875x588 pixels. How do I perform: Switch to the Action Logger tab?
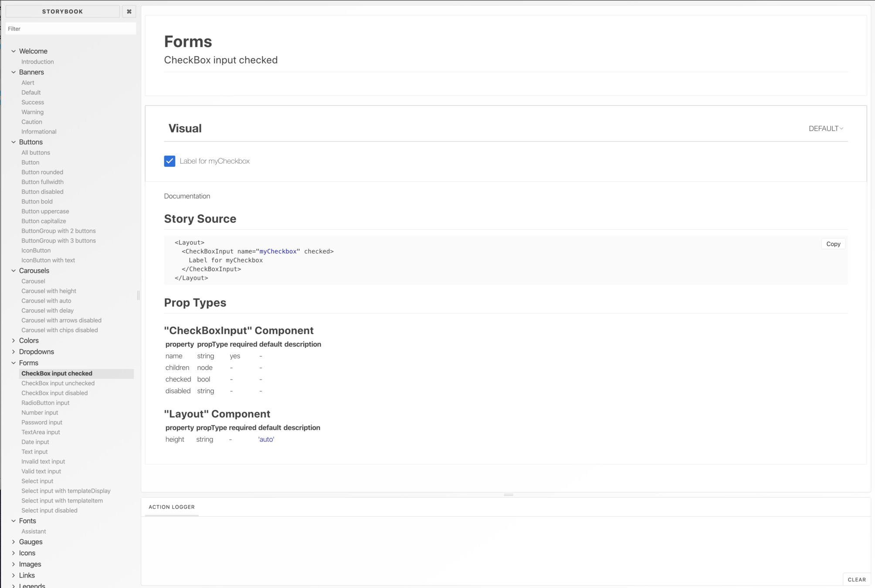click(172, 507)
